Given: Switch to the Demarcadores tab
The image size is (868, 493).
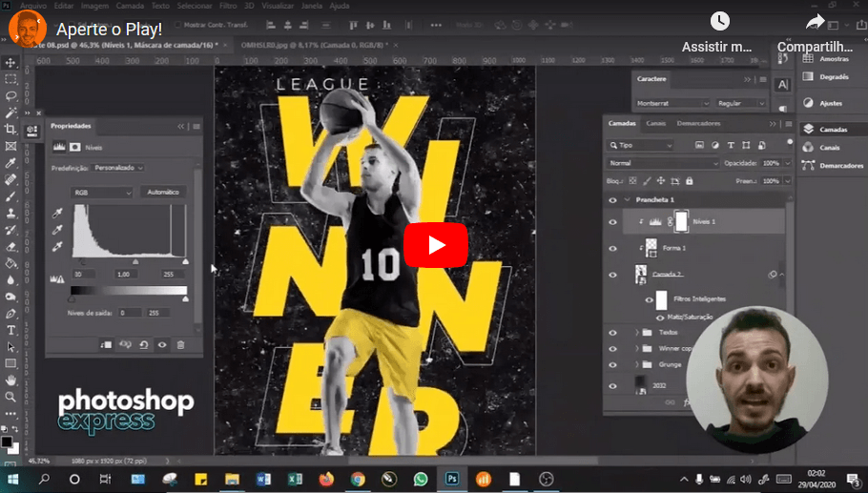Looking at the screenshot, I should click(698, 123).
